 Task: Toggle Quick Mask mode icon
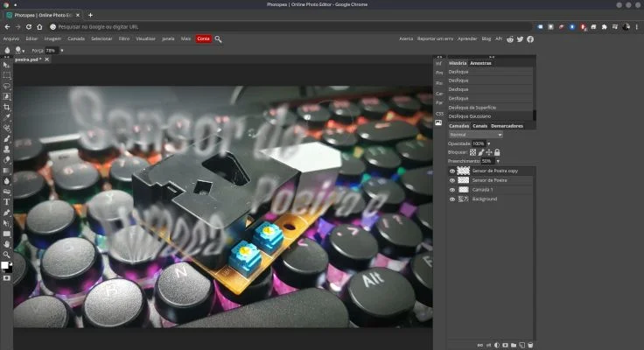[7, 278]
